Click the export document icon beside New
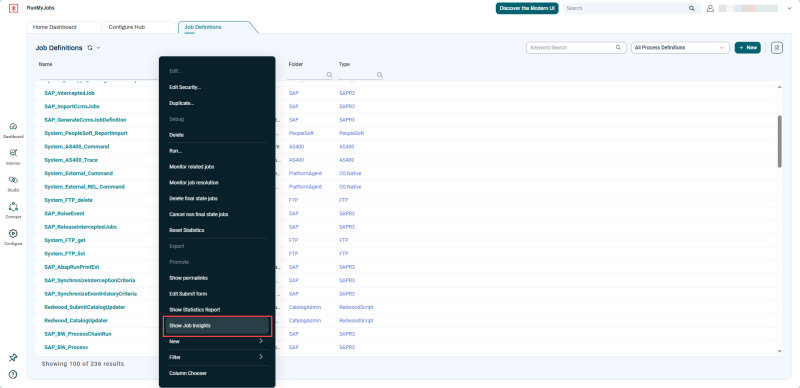Image resolution: width=800 pixels, height=388 pixels. click(777, 47)
